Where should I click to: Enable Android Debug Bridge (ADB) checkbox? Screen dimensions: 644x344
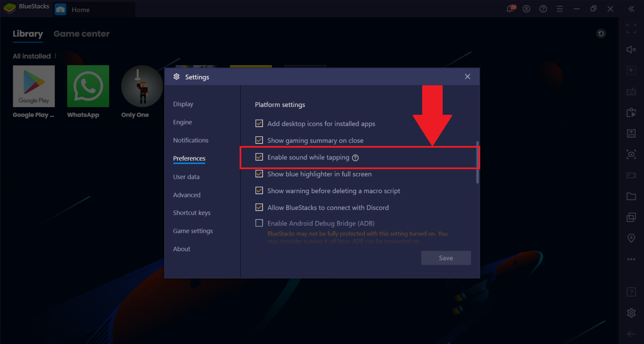click(x=259, y=223)
